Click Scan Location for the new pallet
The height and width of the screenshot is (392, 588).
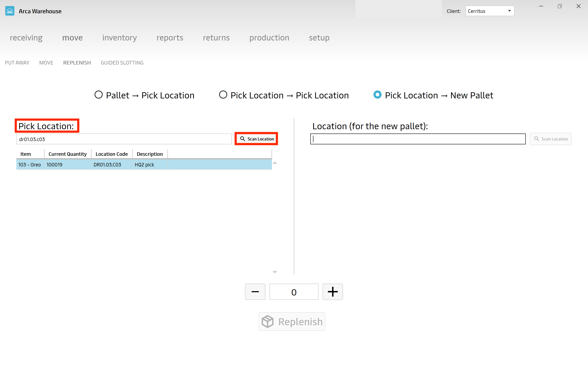click(550, 139)
